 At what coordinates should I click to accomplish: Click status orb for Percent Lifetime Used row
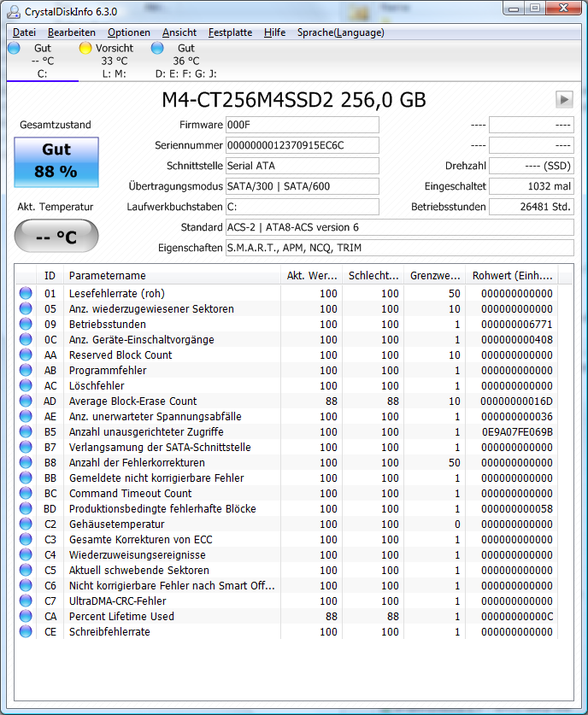[x=26, y=617]
